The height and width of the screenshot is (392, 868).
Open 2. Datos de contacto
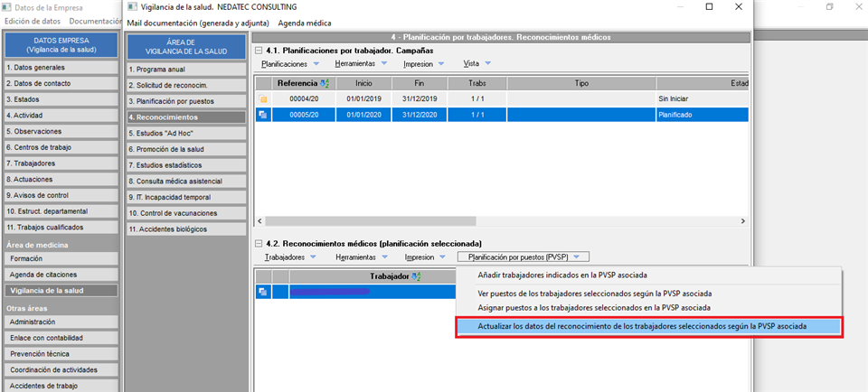pos(61,83)
